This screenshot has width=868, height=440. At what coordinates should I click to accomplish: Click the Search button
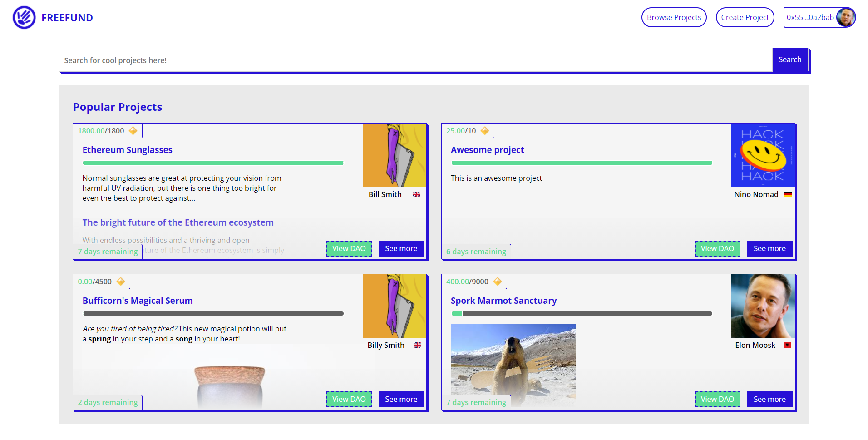click(790, 59)
